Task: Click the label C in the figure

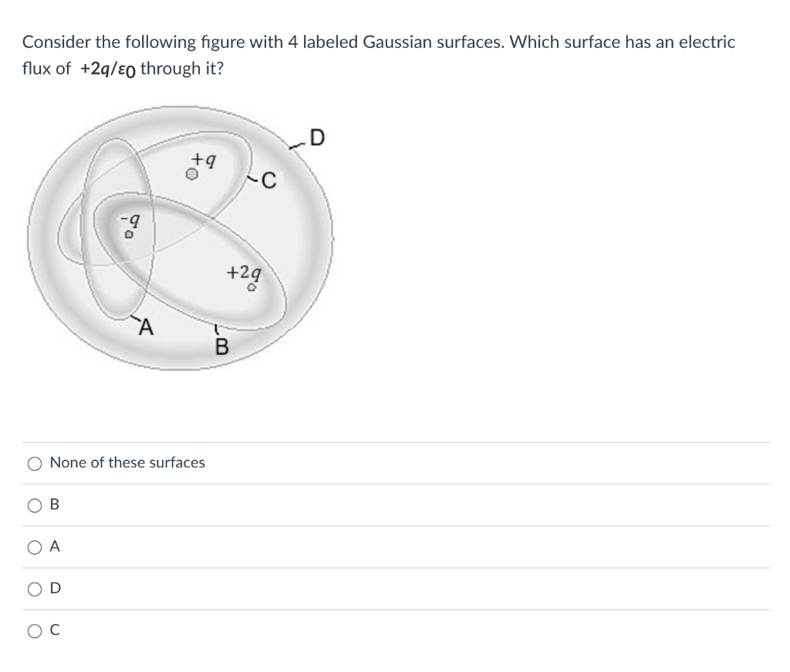Action: (x=268, y=181)
